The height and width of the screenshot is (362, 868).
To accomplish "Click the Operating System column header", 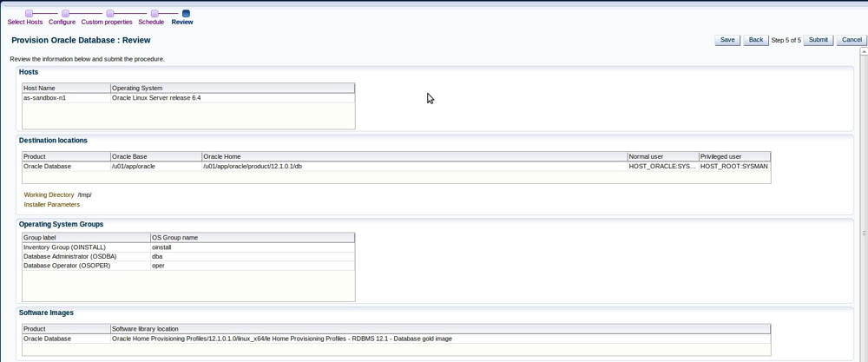I will (x=233, y=88).
